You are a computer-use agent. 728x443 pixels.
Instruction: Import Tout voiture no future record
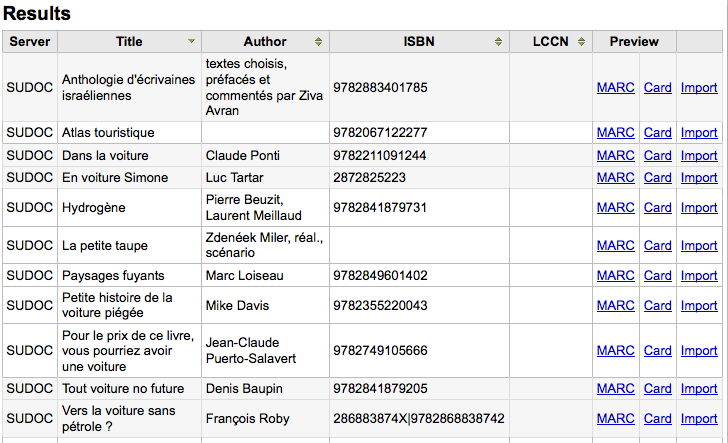699,389
